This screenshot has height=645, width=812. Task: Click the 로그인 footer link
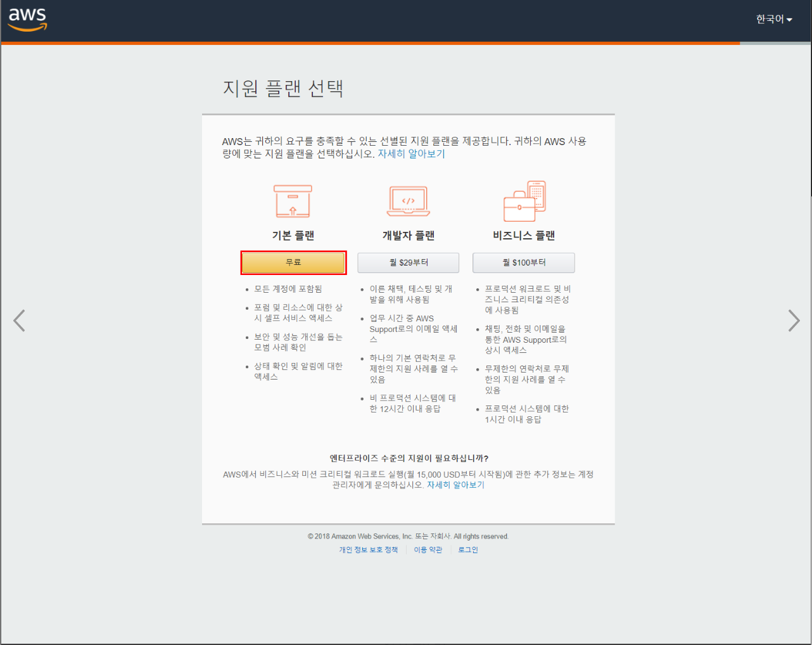coord(468,550)
